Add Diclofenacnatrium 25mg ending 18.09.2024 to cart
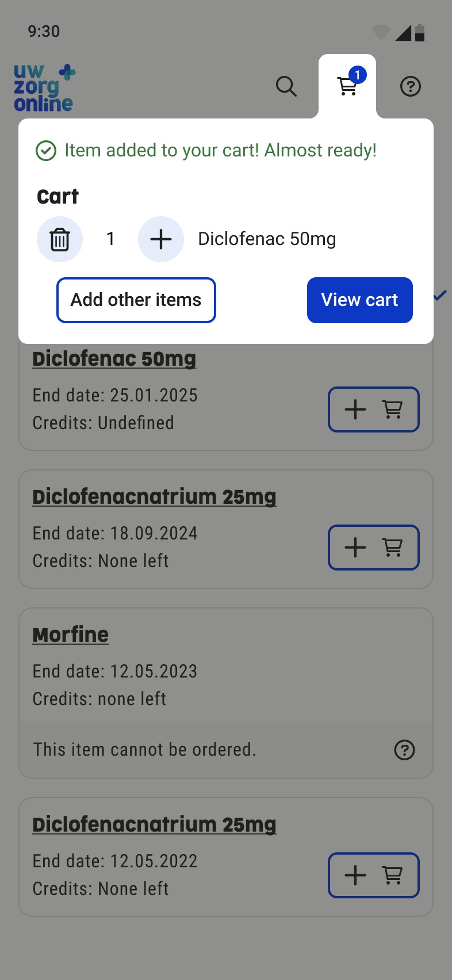 373,548
